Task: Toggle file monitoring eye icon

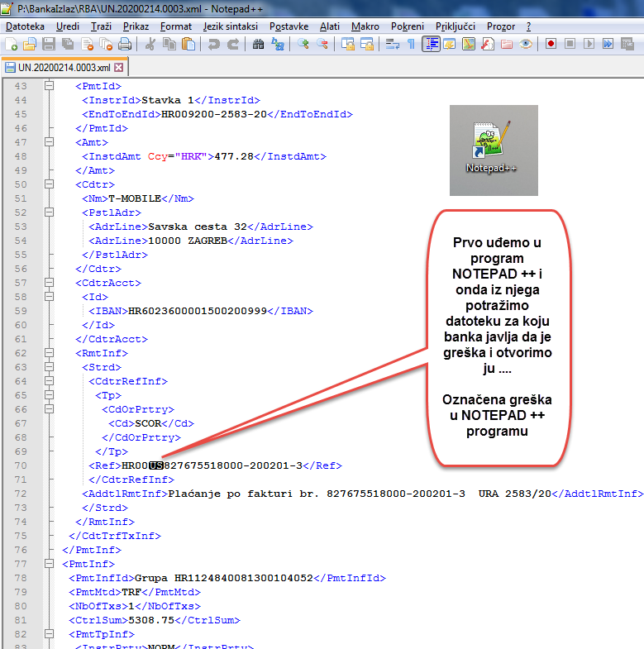Action: pyautogui.click(x=526, y=44)
